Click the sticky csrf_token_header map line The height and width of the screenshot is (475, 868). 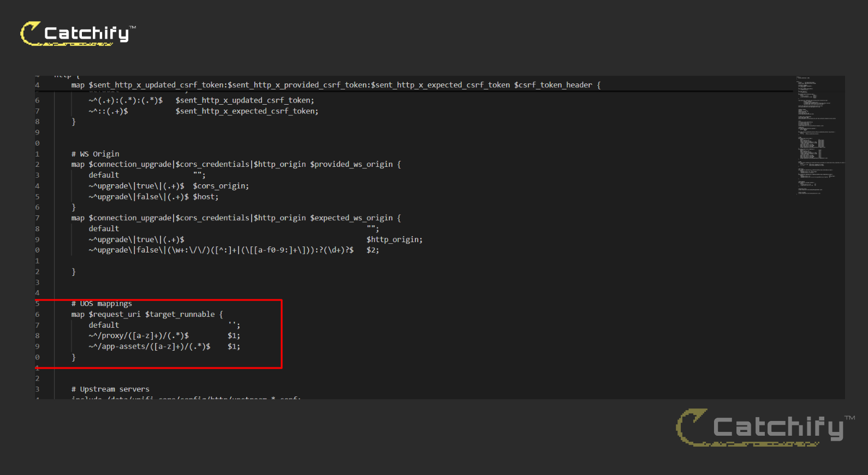point(336,85)
